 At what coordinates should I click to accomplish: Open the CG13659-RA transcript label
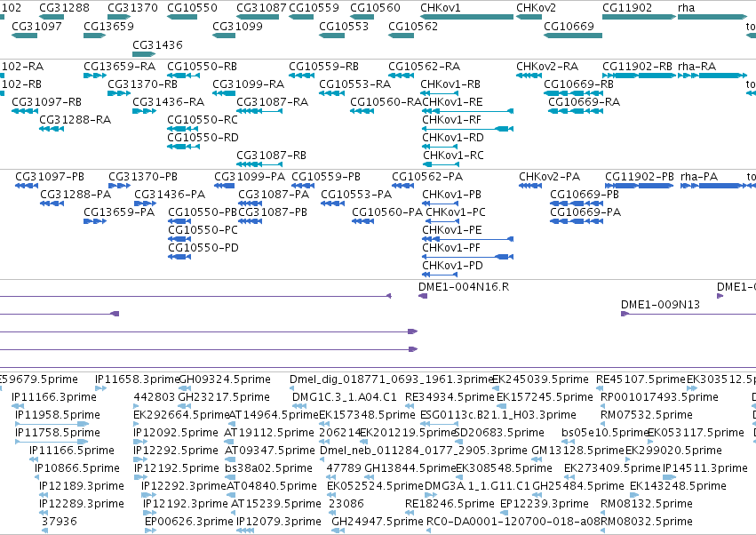(x=120, y=66)
